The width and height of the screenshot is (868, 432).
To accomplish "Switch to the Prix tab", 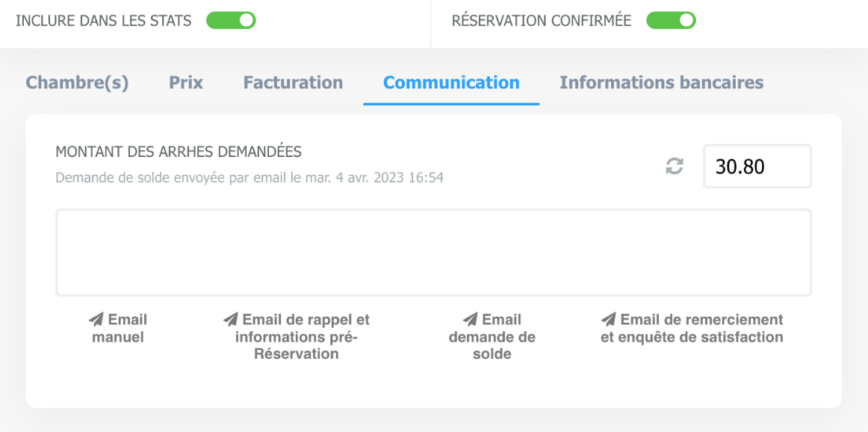I will [x=186, y=82].
